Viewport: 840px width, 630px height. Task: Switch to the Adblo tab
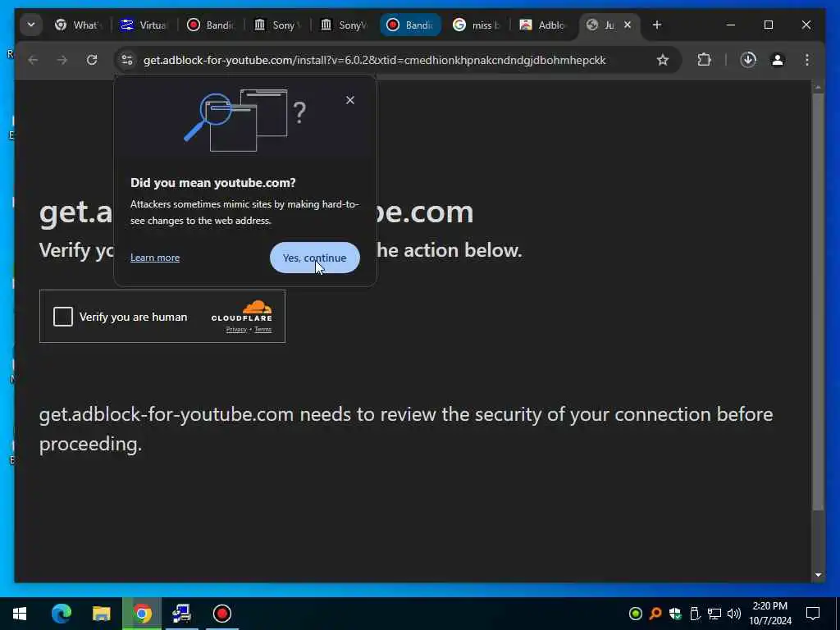[x=543, y=25]
